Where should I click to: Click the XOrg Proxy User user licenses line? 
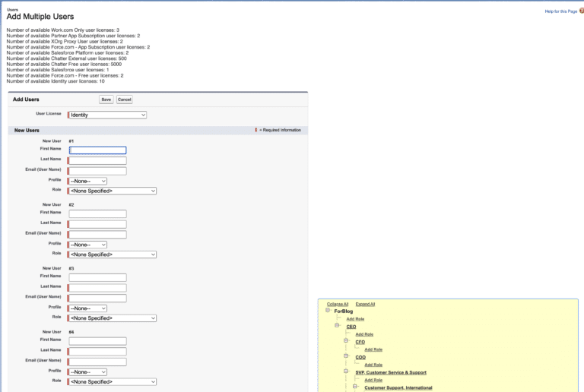point(65,41)
